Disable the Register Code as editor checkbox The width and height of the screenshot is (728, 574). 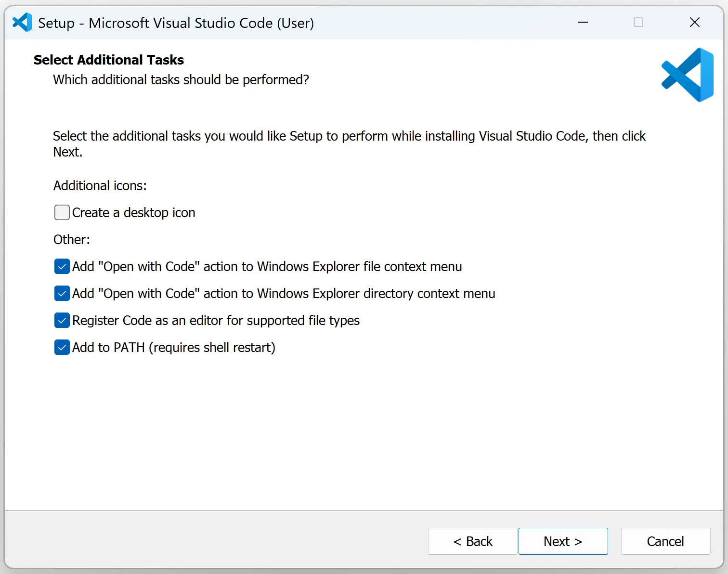62,320
